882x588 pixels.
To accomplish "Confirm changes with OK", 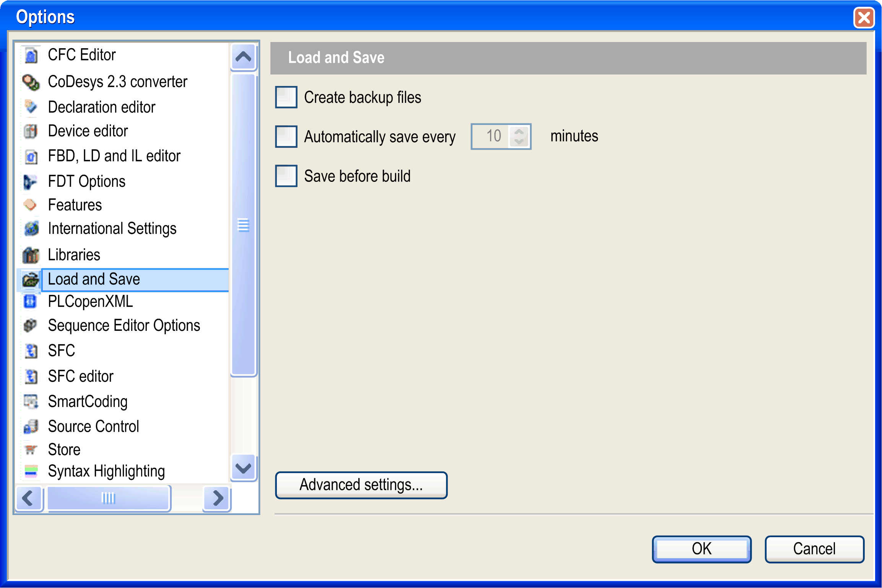I will (x=701, y=549).
